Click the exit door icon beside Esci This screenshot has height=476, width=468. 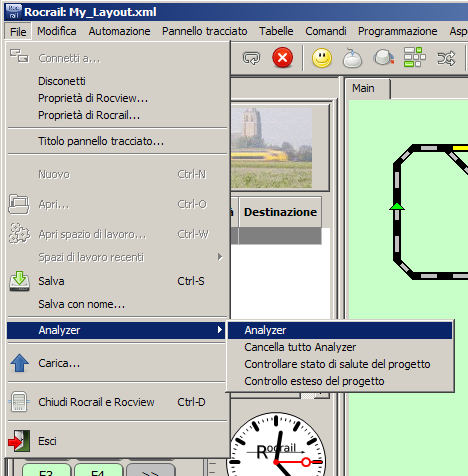19,441
